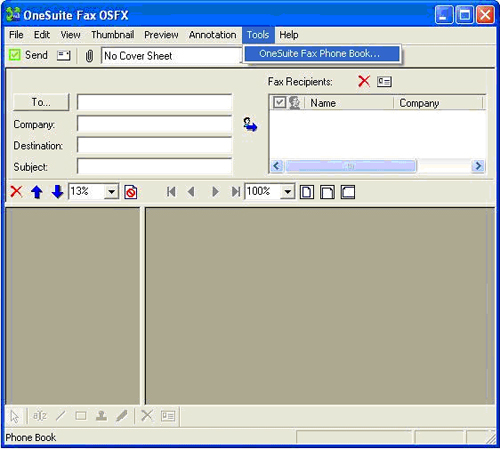Viewport: 500px width, 449px height.
Task: Delete thumbnail with red X on thumbnail toolbar
Action: pos(16,192)
